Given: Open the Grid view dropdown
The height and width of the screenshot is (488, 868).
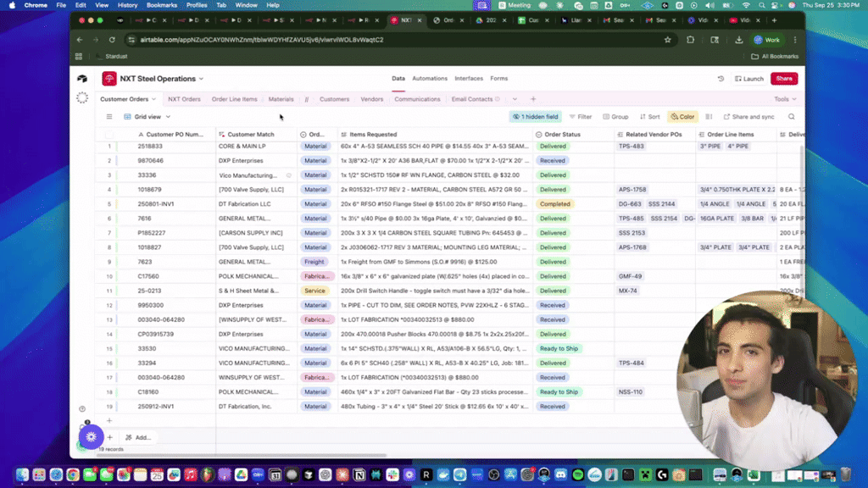Looking at the screenshot, I should (x=147, y=117).
